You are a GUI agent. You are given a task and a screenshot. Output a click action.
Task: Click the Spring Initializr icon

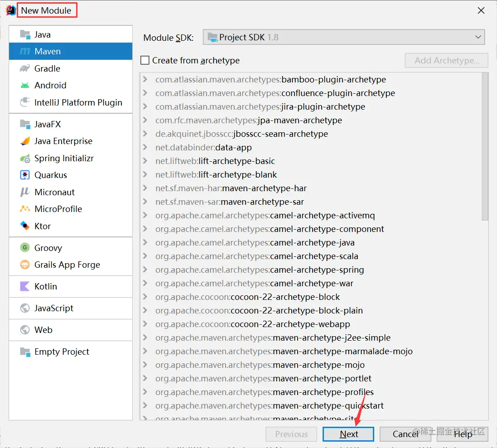point(25,158)
